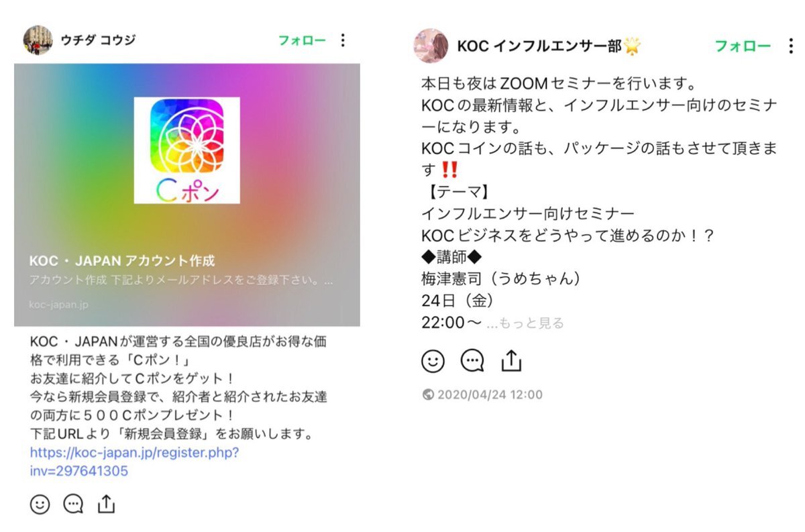Click the koc-japan.jp domain label in preview

pos(58,305)
